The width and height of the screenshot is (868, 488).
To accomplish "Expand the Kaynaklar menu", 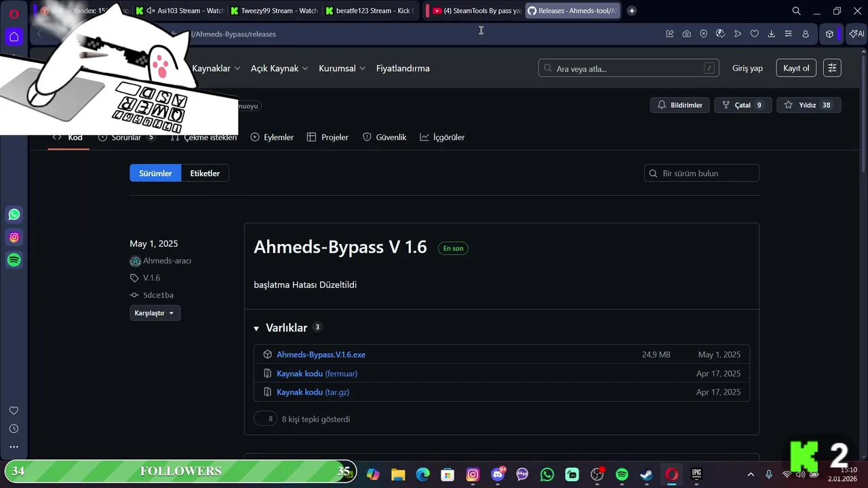I will coord(216,68).
